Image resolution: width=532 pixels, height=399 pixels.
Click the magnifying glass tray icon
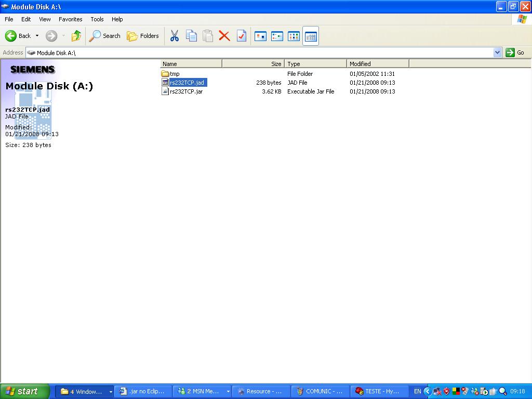point(502,391)
